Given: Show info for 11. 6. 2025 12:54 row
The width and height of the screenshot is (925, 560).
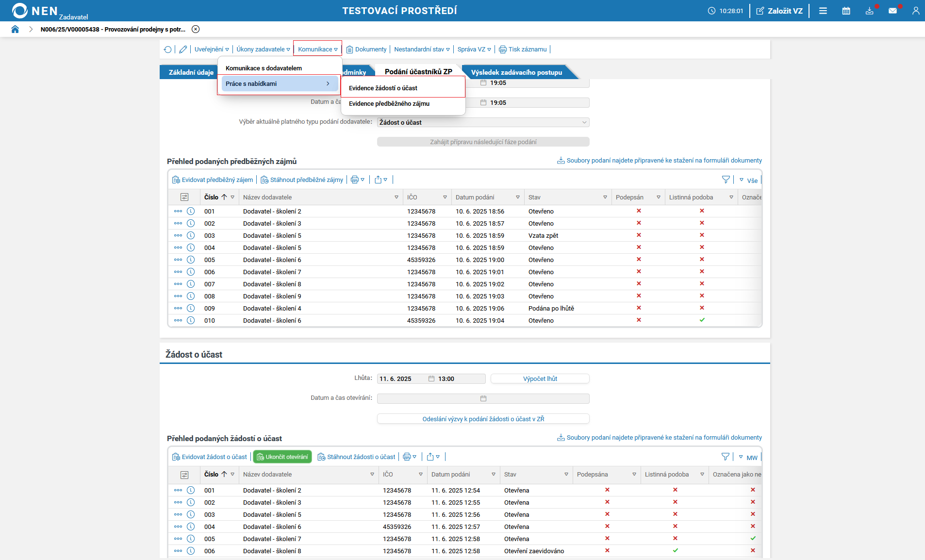Looking at the screenshot, I should coord(191,490).
